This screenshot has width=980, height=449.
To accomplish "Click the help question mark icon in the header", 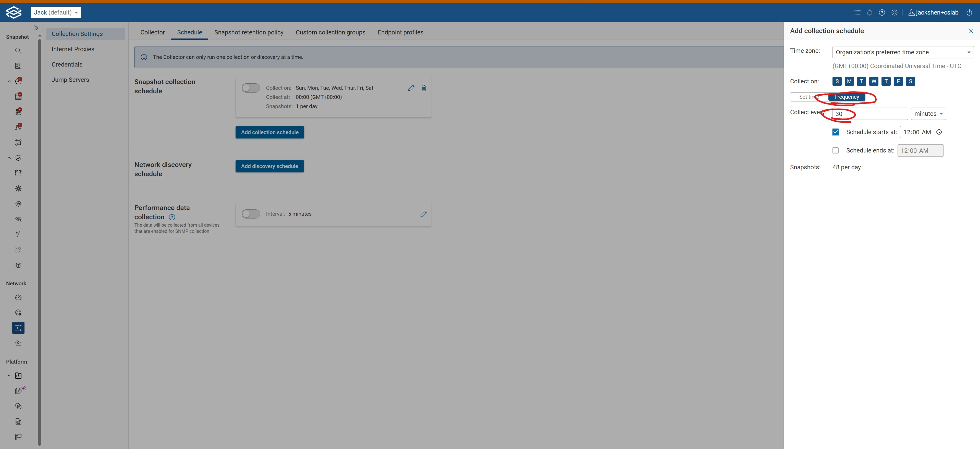I will (x=882, y=12).
